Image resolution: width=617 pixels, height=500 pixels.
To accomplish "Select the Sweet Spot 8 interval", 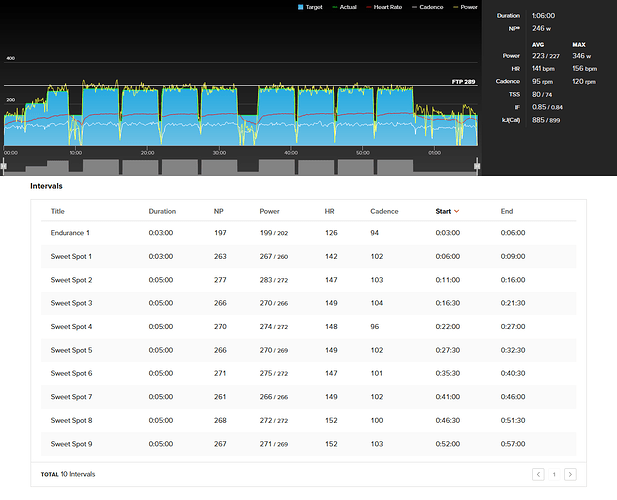I will [x=308, y=421].
